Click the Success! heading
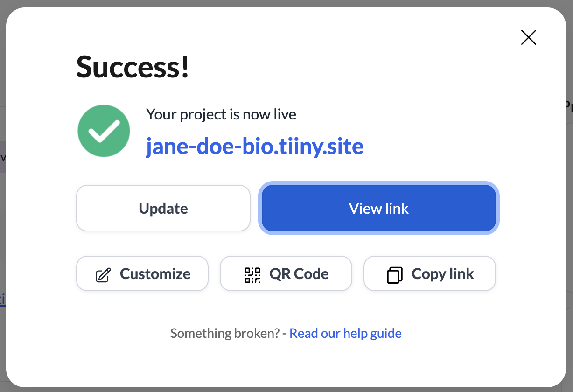The image size is (573, 392). click(x=133, y=66)
